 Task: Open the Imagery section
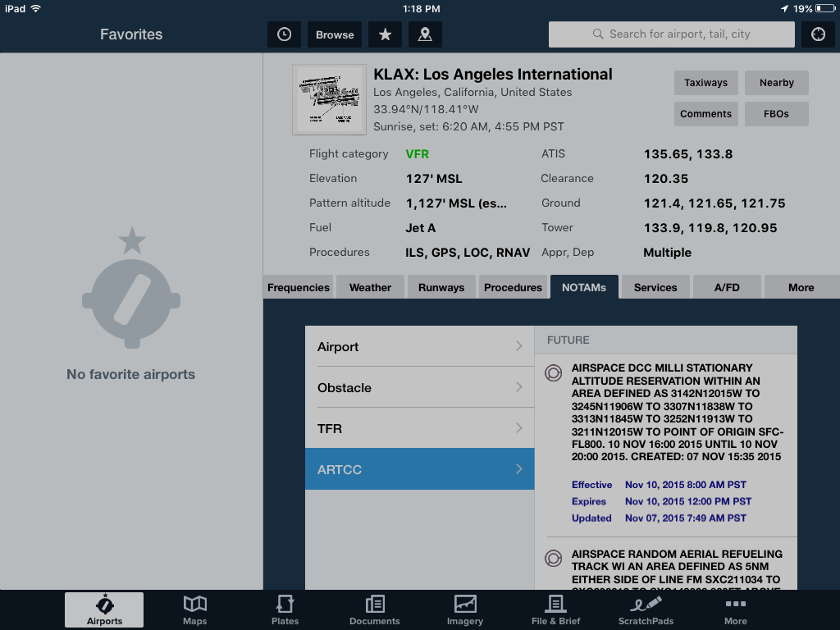pyautogui.click(x=465, y=610)
